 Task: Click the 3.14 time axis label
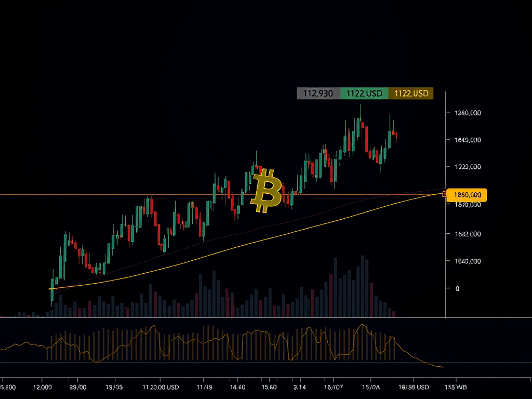(300, 387)
